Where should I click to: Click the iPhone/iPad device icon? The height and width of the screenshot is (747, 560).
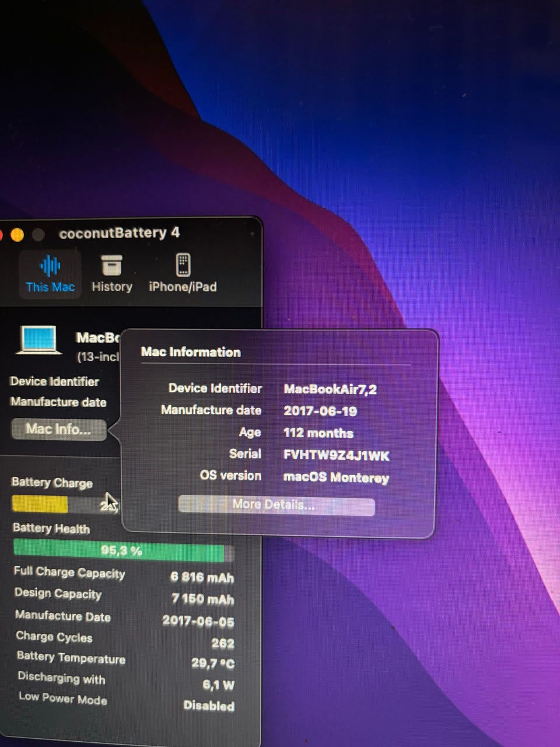pyautogui.click(x=183, y=265)
